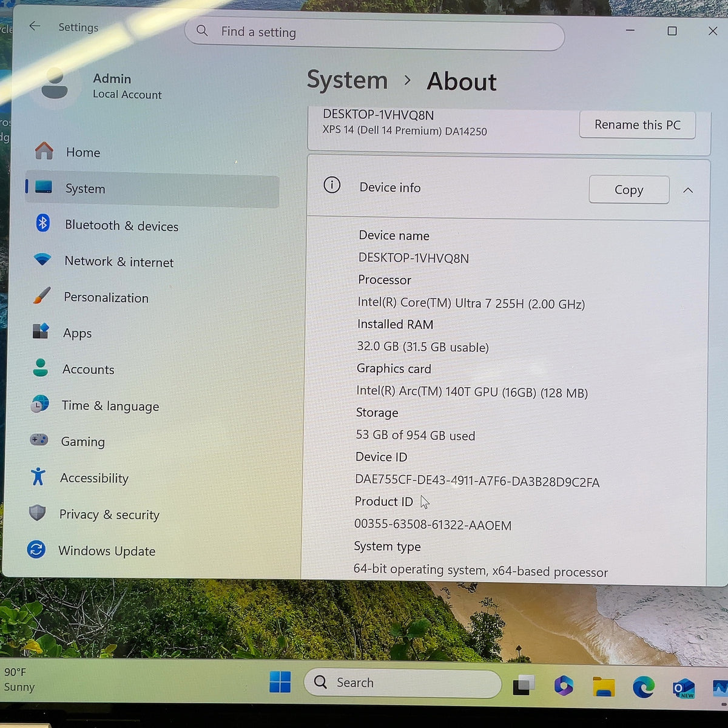This screenshot has height=728, width=728.
Task: Open the weather widget showing 90°F Sunny
Action: point(19,679)
